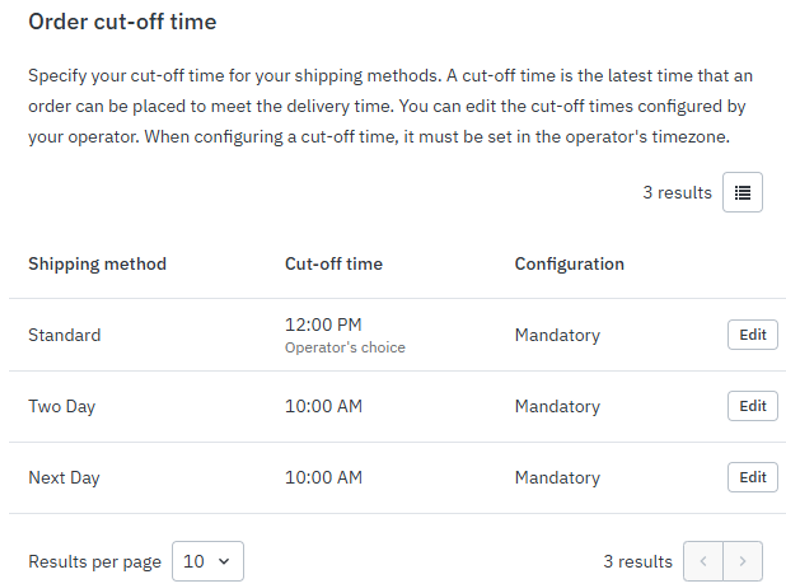Click the Cut-off time column header

[x=334, y=264]
